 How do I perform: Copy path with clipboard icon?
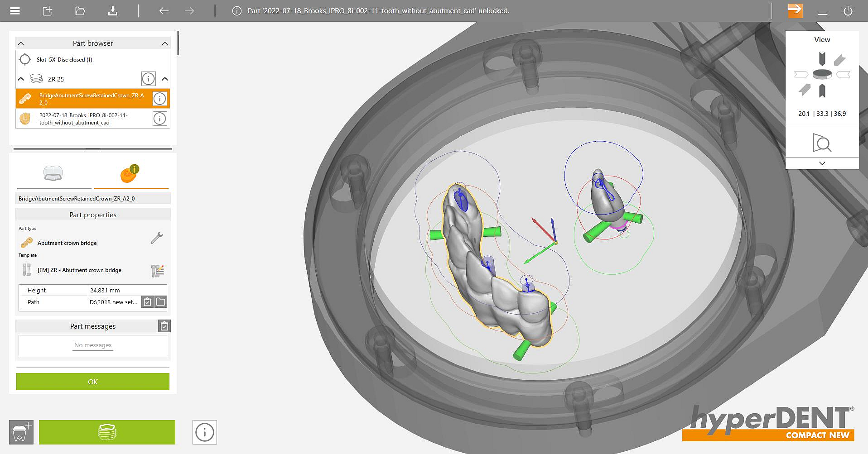click(x=147, y=302)
